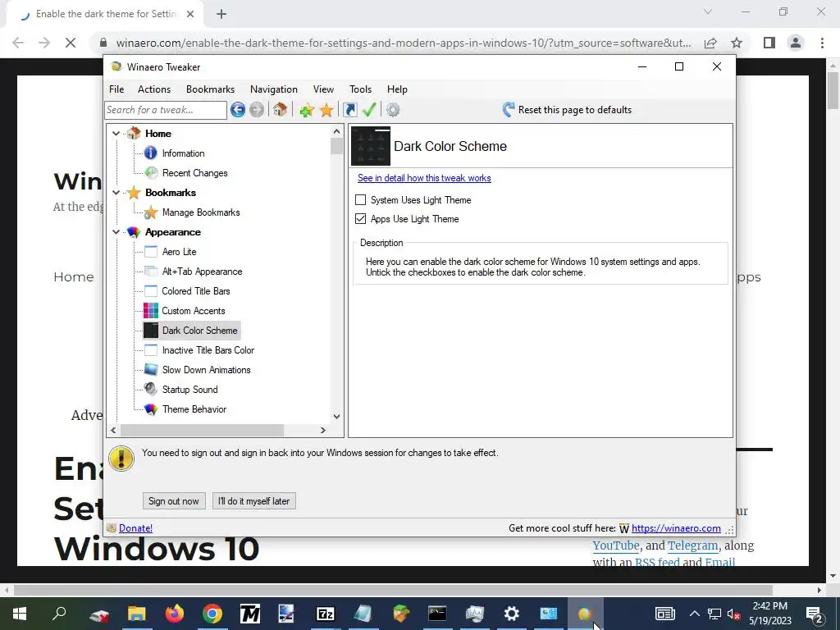Click the Chrome address bar
This screenshot has height=630, width=840.
[403, 43]
